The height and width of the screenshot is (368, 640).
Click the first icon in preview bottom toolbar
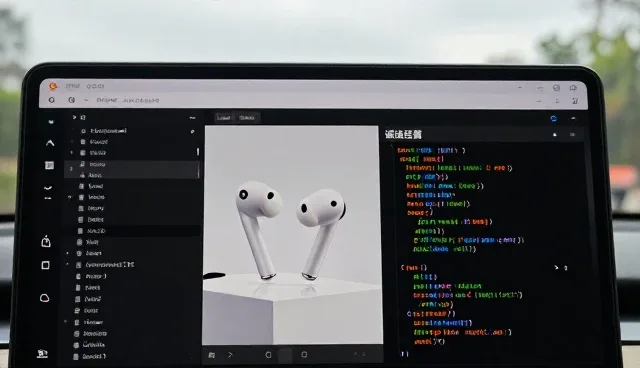[x=211, y=355]
